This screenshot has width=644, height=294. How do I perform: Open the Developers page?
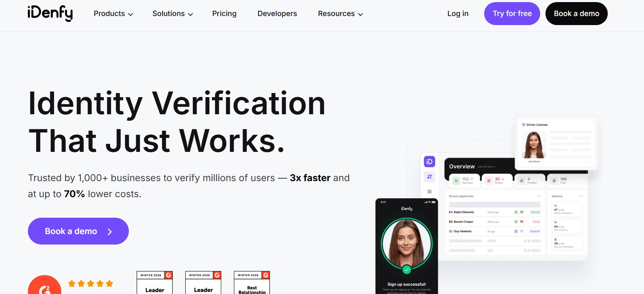[x=277, y=14]
